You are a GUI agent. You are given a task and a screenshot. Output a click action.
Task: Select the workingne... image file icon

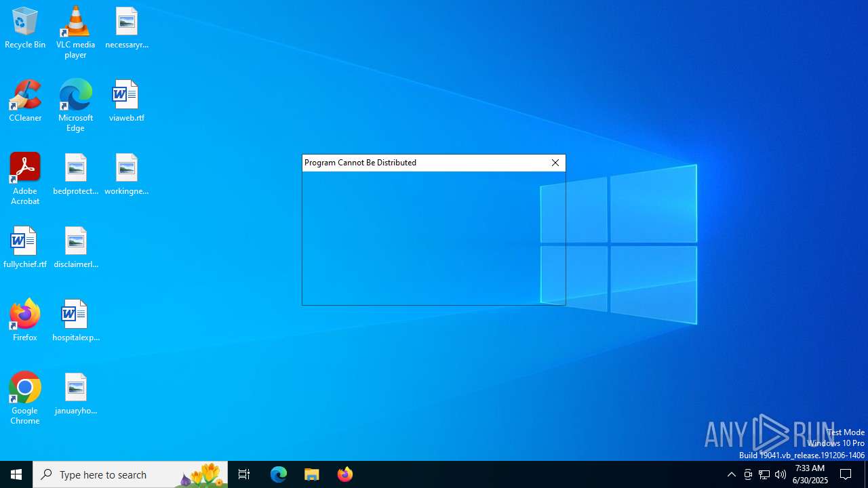[x=127, y=174]
